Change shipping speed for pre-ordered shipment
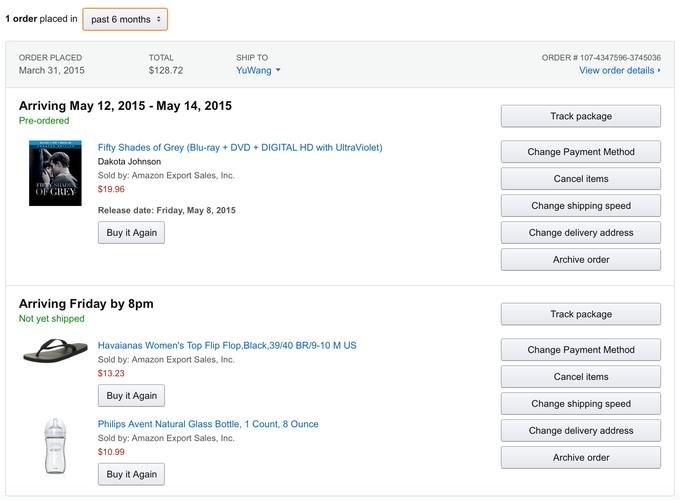Image resolution: width=680 pixels, height=500 pixels. [580, 206]
